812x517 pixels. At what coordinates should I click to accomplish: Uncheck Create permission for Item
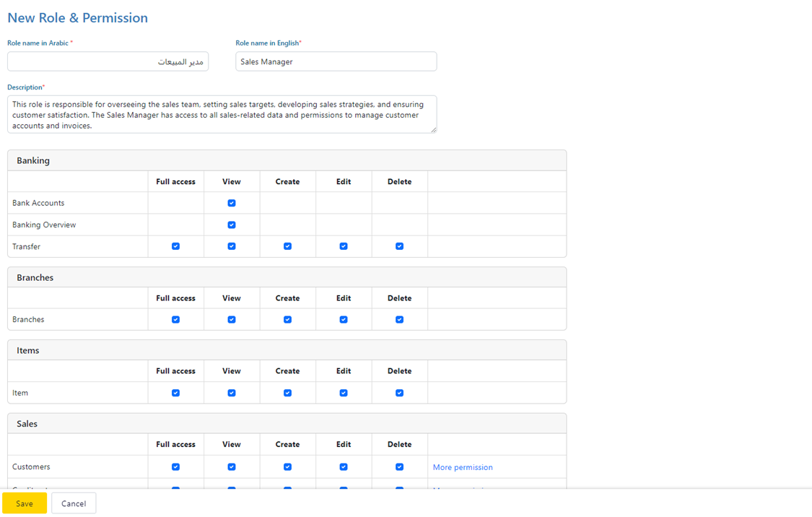(287, 393)
